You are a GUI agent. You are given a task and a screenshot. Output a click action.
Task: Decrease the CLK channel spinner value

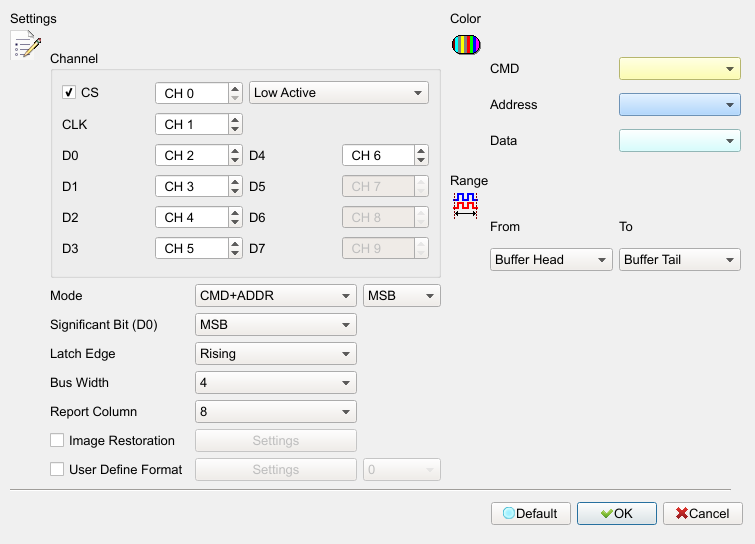(234, 129)
